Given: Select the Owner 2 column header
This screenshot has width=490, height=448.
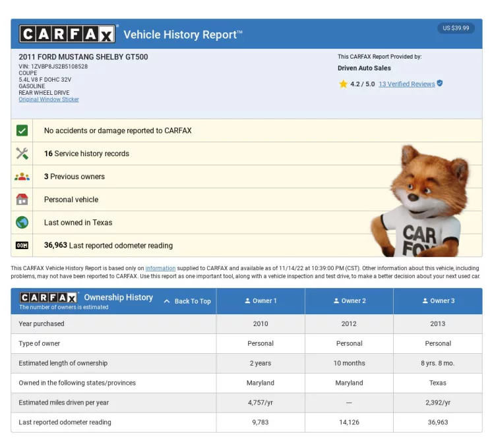Looking at the screenshot, I should pos(349,301).
